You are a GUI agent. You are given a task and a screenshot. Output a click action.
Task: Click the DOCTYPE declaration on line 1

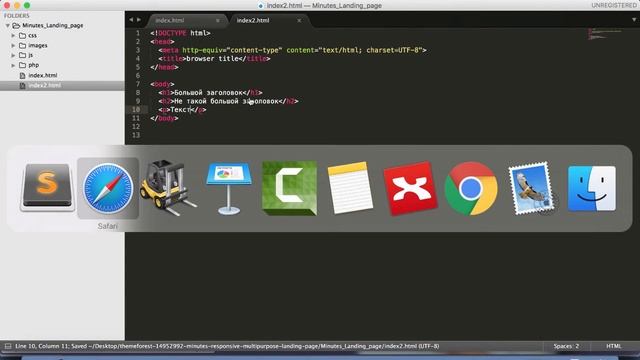click(180, 33)
